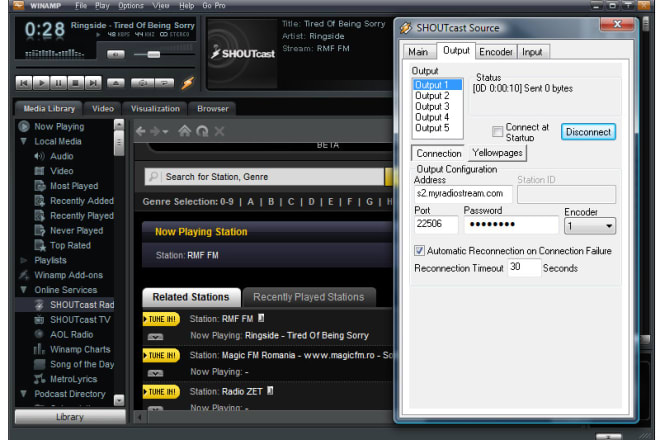Toggle Automatic Reconnection on Connection Failure
The width and height of the screenshot is (660, 440).
(419, 251)
